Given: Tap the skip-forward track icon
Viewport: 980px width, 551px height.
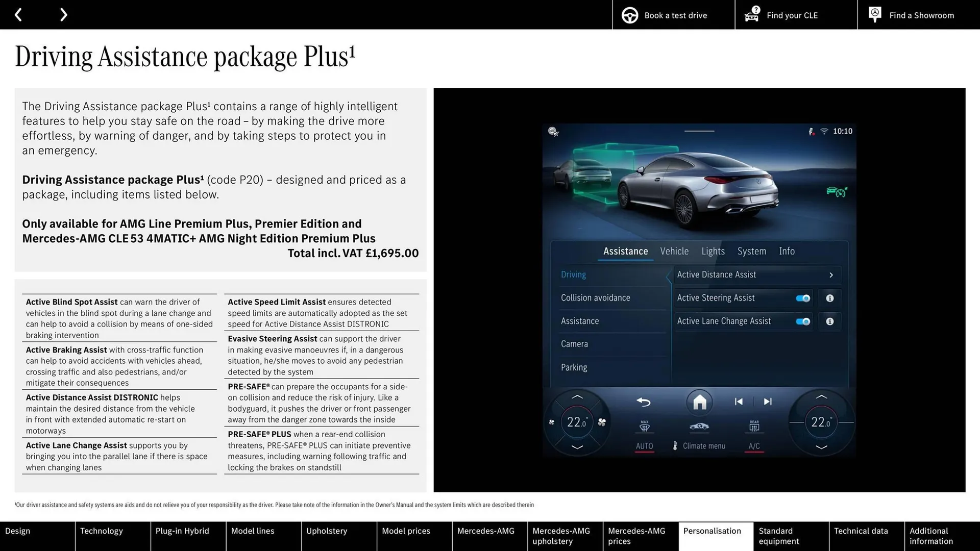Looking at the screenshot, I should tap(768, 402).
